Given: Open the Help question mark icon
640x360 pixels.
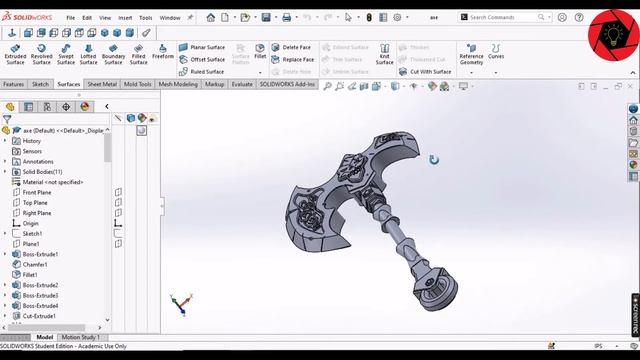Looking at the screenshot, I should pos(579,18).
